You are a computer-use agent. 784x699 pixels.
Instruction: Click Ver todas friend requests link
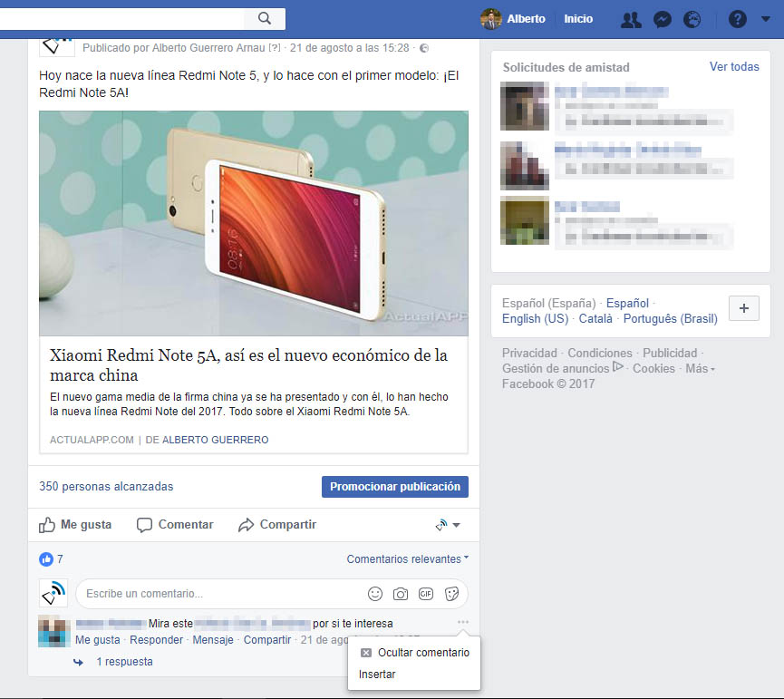(x=734, y=66)
